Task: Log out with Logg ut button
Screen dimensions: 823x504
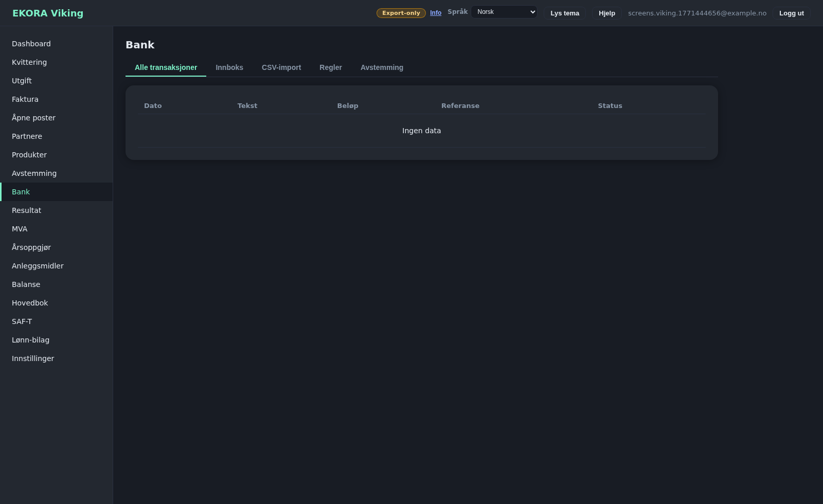Action: pyautogui.click(x=791, y=13)
